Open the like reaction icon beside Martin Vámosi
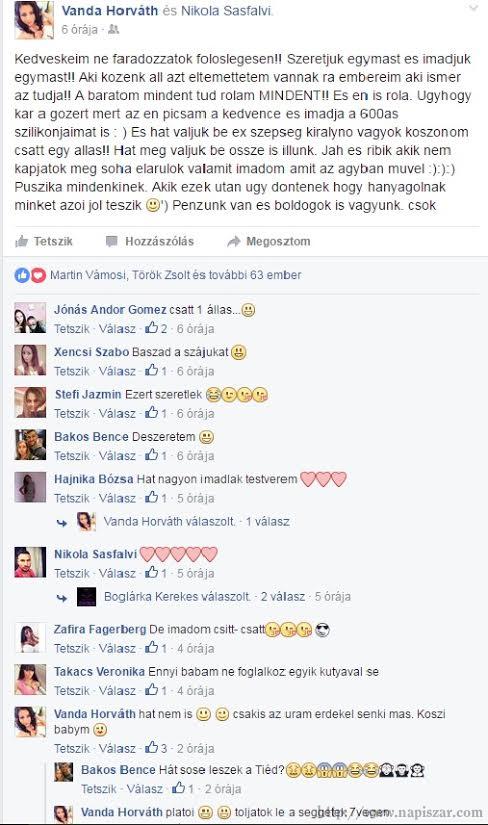This screenshot has height=825, width=488. (22, 275)
